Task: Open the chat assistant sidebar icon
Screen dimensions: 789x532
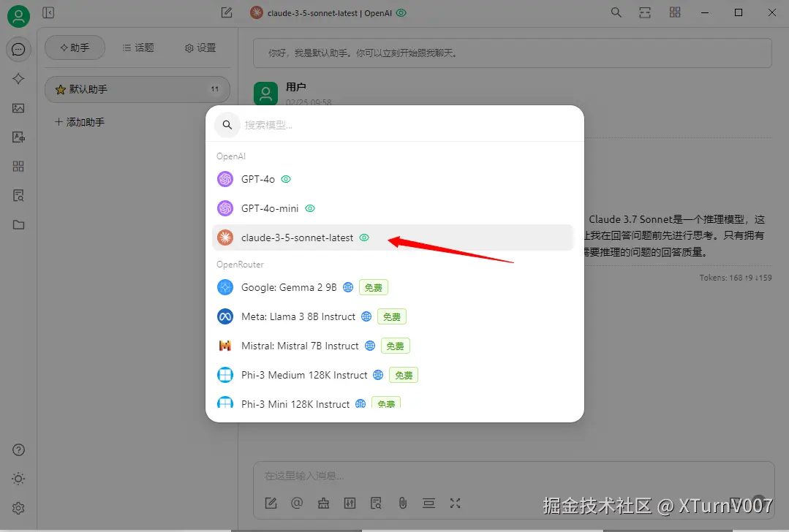Action: tap(18, 49)
